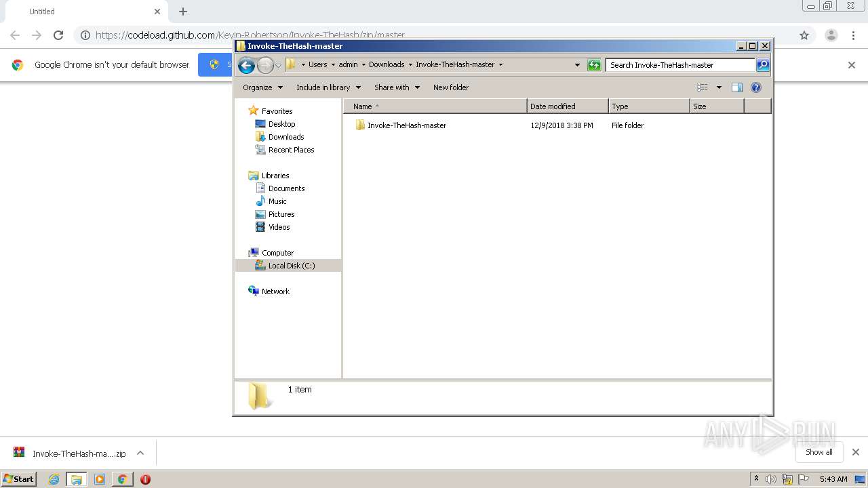Reload the Chrome page
The image size is (868, 488).
point(58,35)
